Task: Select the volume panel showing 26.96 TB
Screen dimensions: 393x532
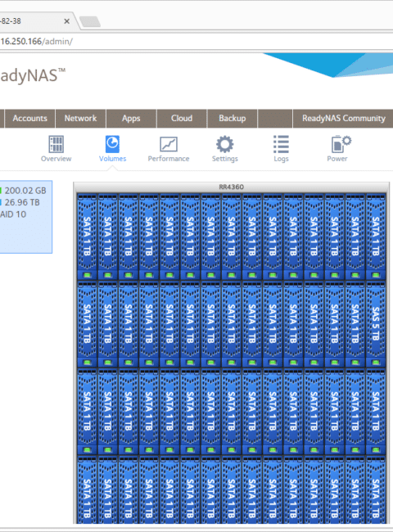Action: click(x=26, y=217)
